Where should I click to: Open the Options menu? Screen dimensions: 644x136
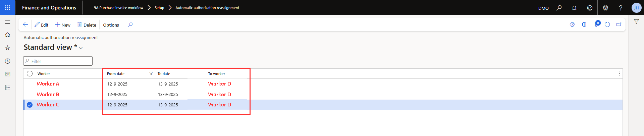pos(111,25)
